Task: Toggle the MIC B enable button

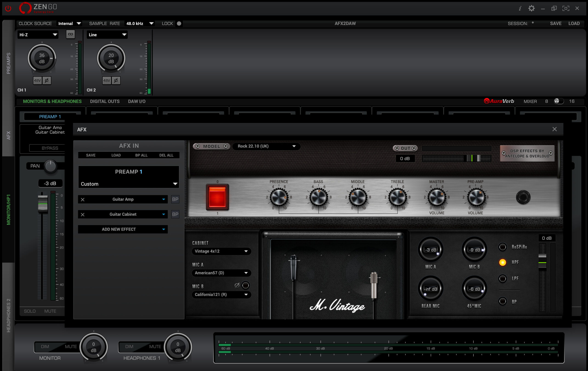Action: pyautogui.click(x=246, y=285)
